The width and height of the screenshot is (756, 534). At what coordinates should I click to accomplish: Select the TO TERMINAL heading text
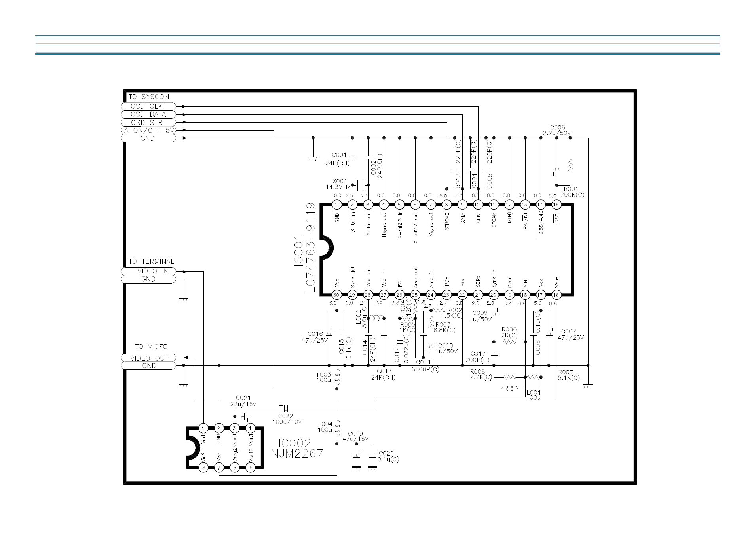[x=151, y=261]
